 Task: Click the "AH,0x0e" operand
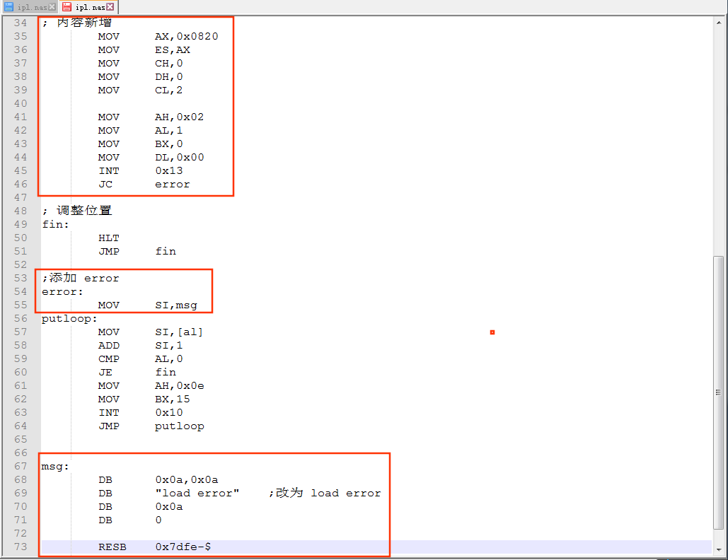click(179, 386)
